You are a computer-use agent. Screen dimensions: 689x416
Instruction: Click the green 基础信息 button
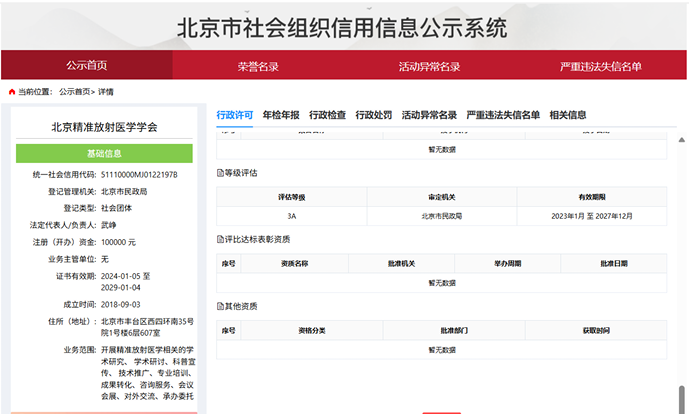point(104,153)
